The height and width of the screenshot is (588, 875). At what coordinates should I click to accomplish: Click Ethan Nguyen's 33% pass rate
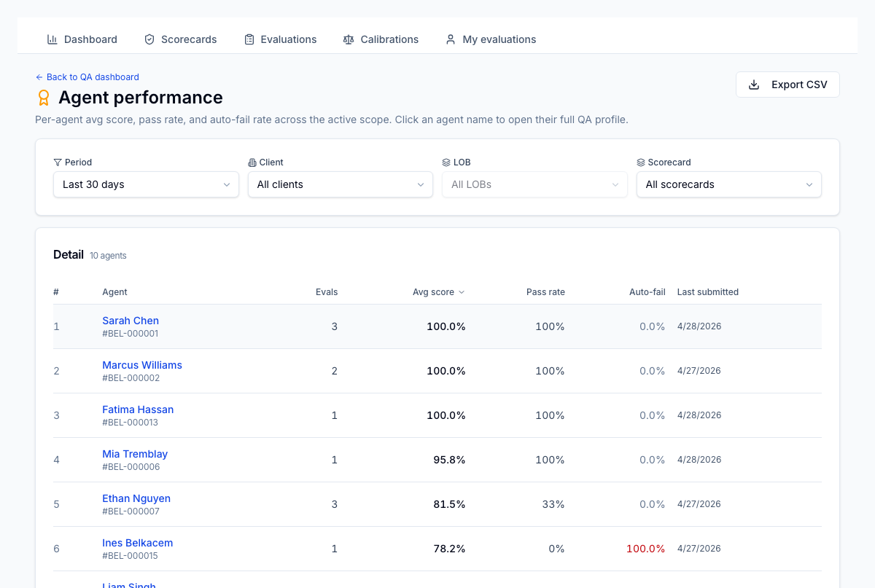[553, 504]
